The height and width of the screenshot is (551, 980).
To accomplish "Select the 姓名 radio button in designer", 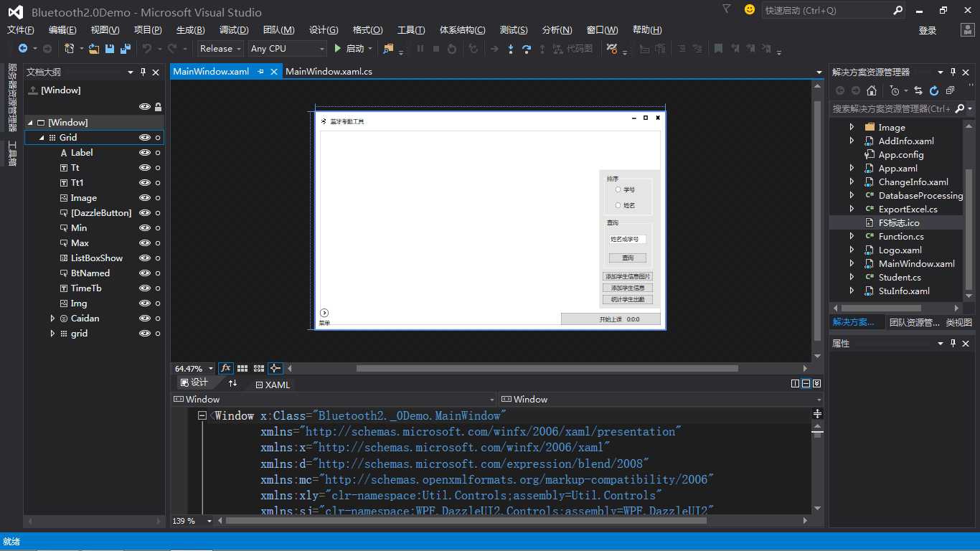I will (x=618, y=205).
